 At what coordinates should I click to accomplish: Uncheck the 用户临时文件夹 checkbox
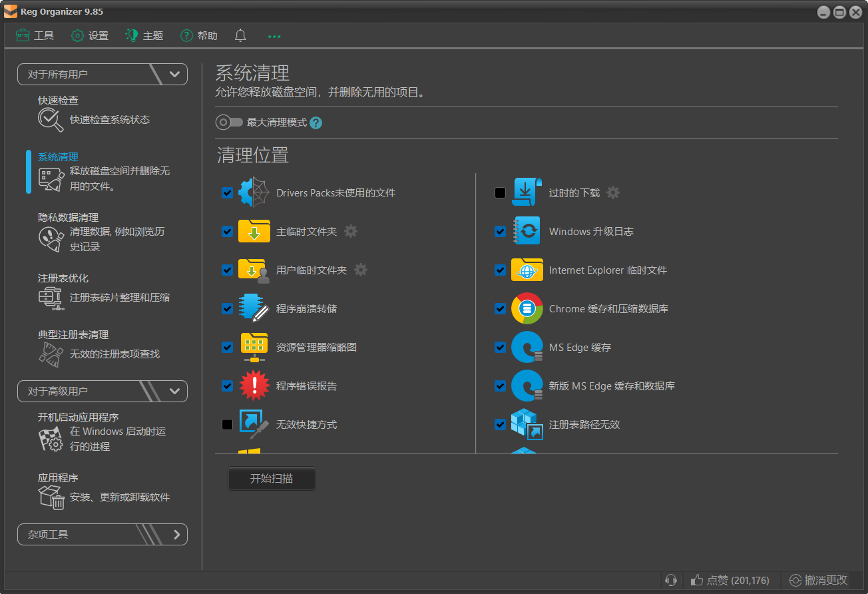228,270
